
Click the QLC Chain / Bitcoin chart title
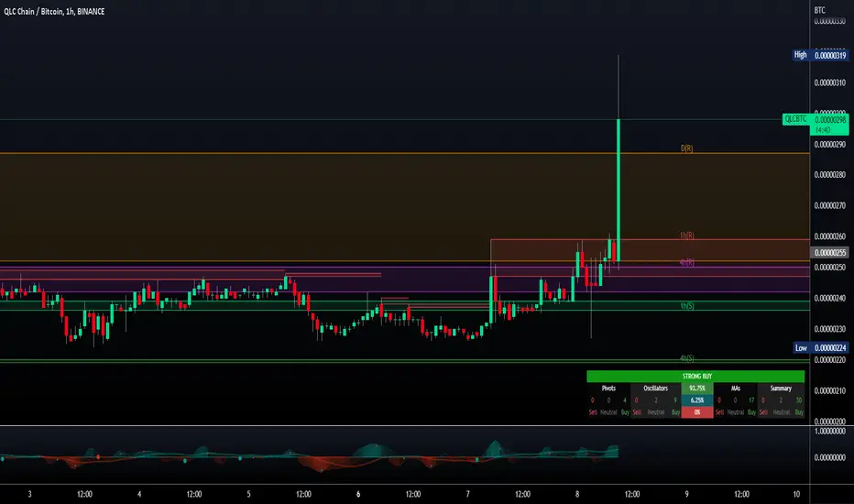click(54, 11)
